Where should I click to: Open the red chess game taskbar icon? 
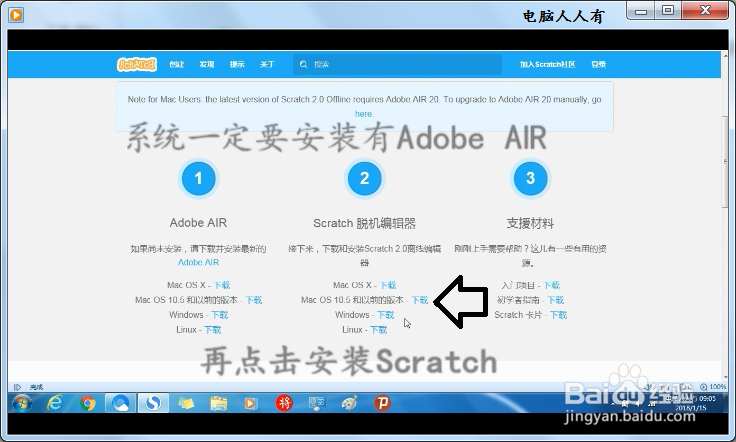[x=284, y=403]
